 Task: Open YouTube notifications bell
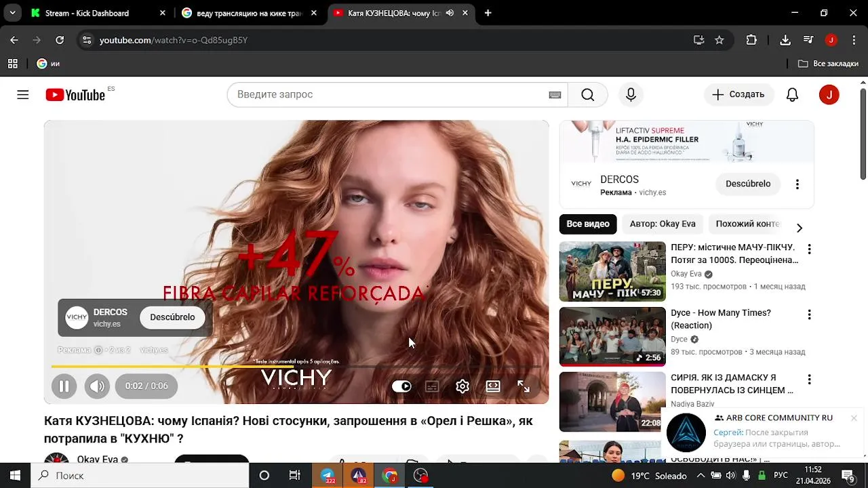[792, 95]
